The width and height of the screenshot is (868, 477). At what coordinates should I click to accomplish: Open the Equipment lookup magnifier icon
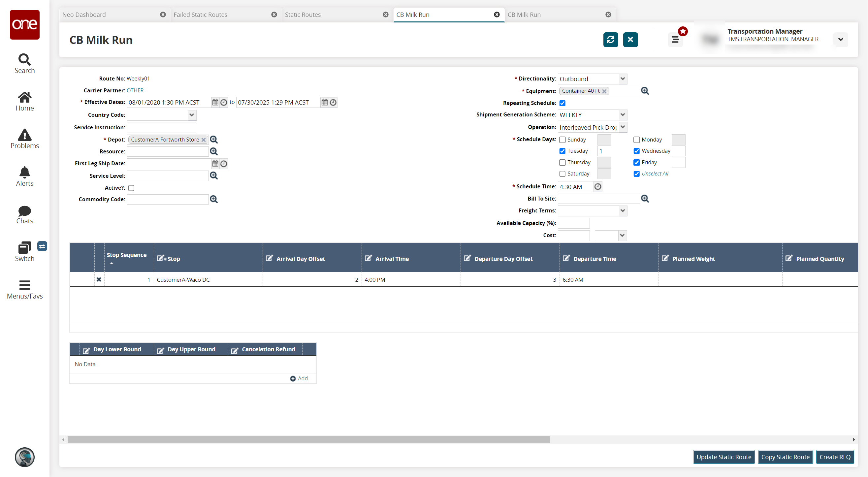point(645,91)
